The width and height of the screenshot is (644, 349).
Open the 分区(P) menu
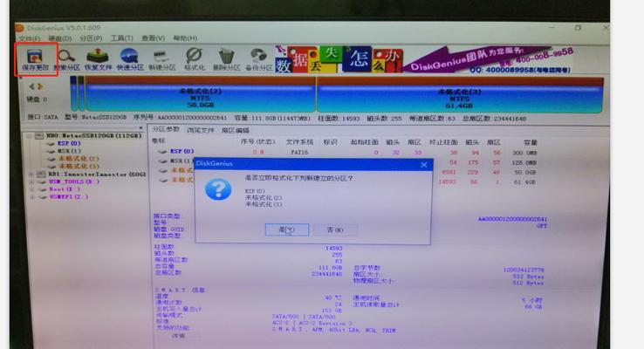tap(91, 38)
